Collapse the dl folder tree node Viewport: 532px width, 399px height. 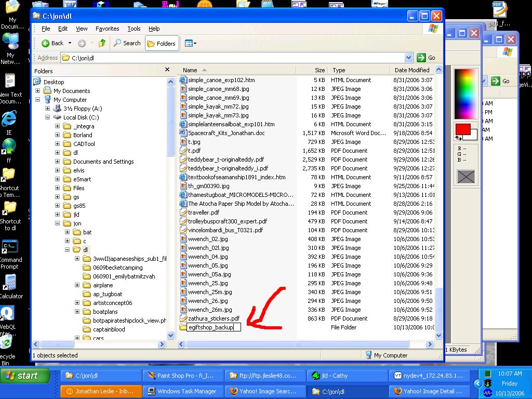(68, 250)
